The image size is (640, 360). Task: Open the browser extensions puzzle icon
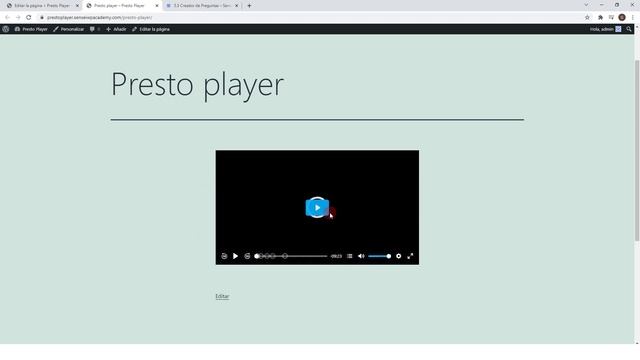pos(600,18)
